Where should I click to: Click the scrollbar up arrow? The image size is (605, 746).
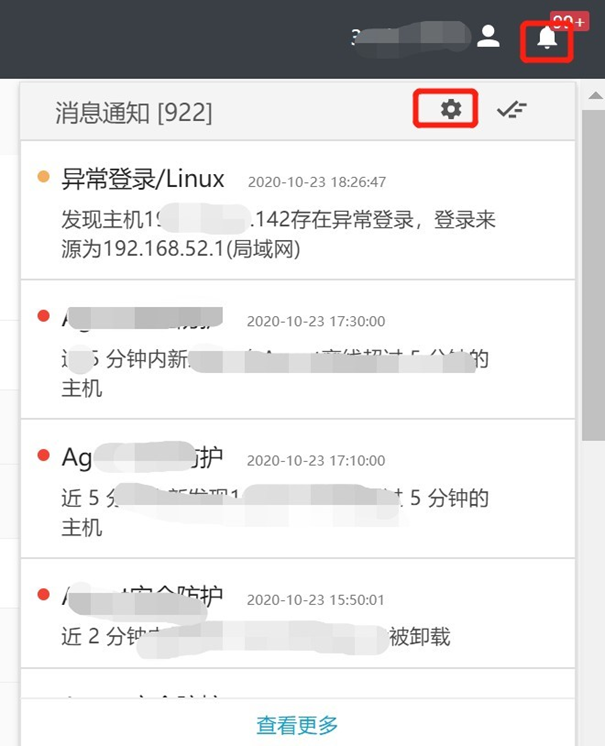(x=595, y=96)
